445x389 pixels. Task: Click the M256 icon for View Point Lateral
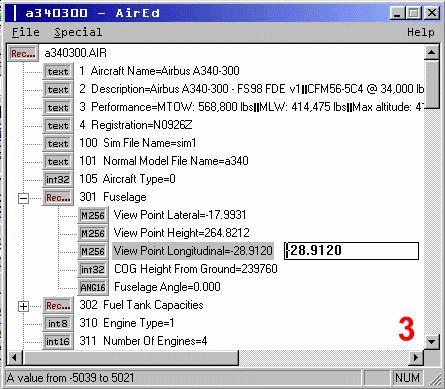point(93,215)
